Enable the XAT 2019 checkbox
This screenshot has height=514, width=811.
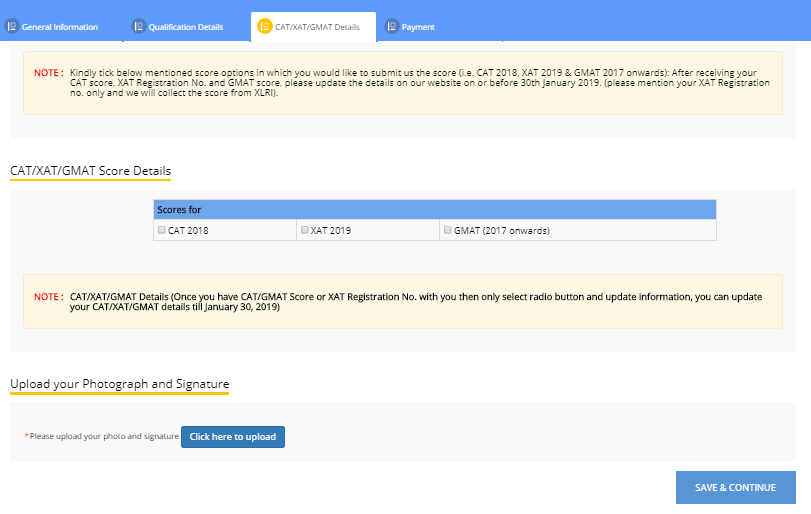click(305, 230)
